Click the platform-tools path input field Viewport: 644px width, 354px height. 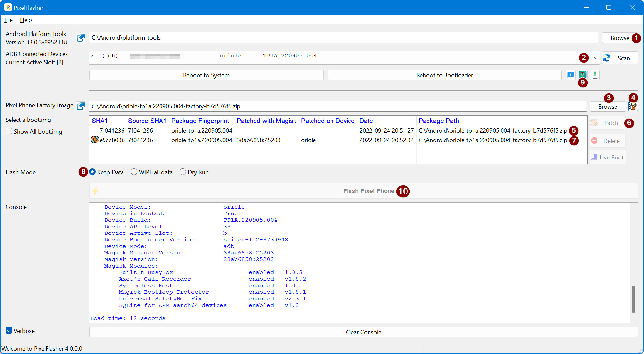point(344,38)
